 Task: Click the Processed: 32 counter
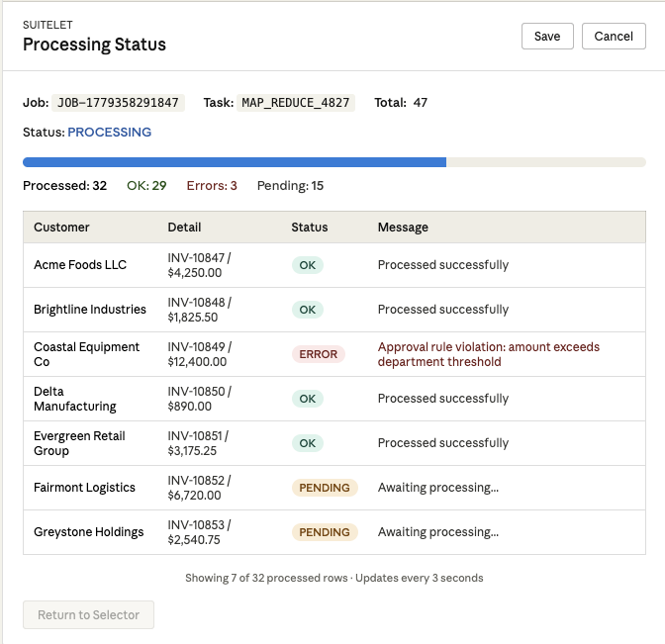pos(65,186)
